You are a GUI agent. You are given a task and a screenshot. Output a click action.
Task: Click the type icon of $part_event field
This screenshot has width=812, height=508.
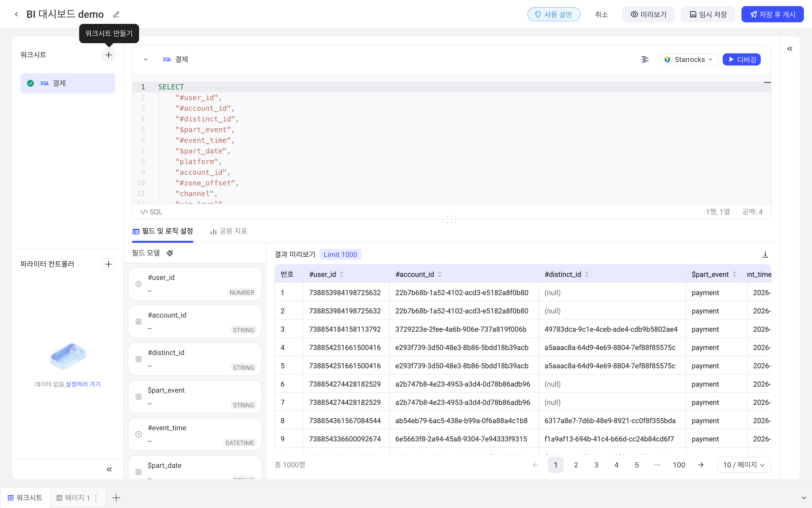pos(138,397)
